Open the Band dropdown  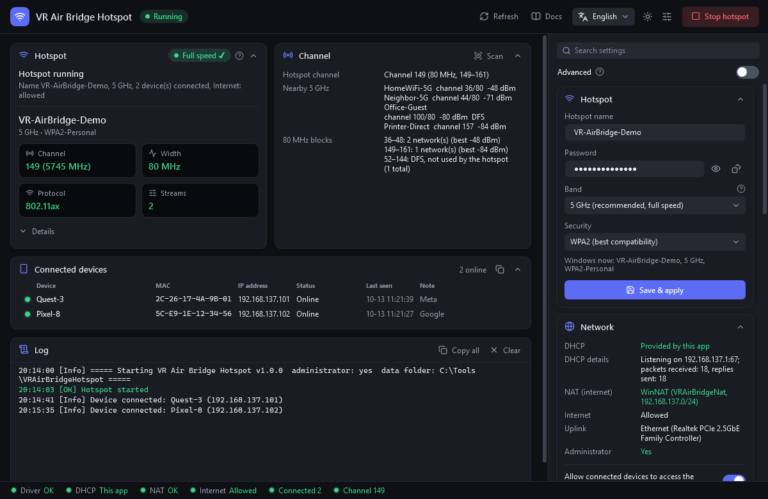(654, 205)
